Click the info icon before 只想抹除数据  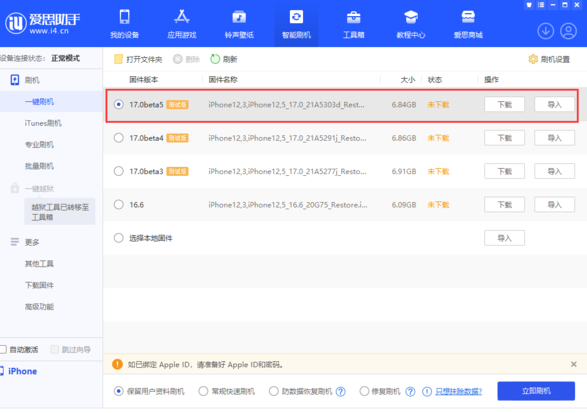427,392
